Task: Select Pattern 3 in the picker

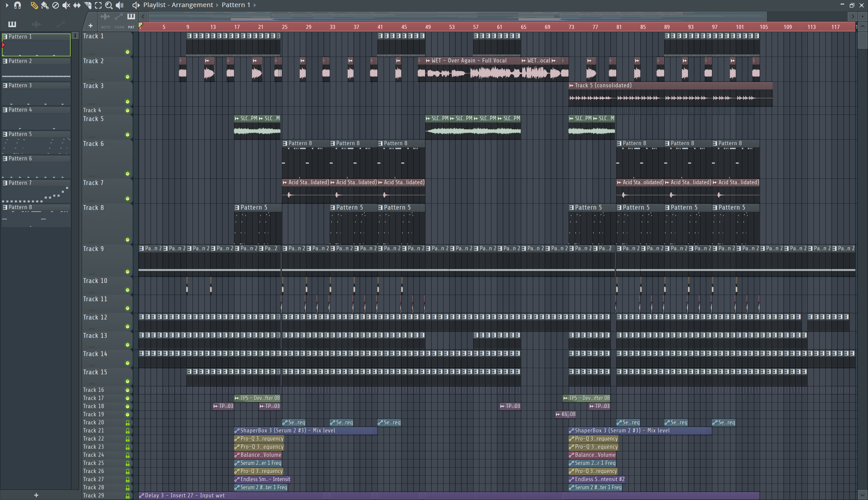Action: tap(36, 93)
